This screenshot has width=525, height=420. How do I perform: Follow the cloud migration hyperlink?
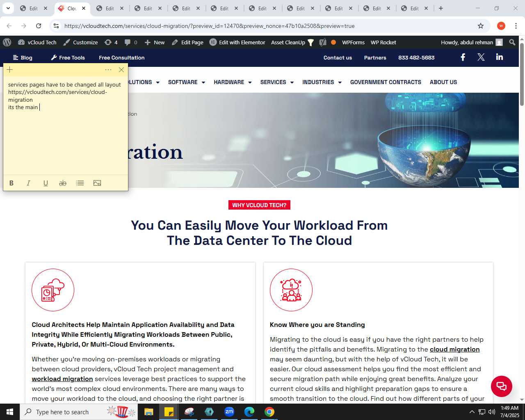click(x=454, y=349)
